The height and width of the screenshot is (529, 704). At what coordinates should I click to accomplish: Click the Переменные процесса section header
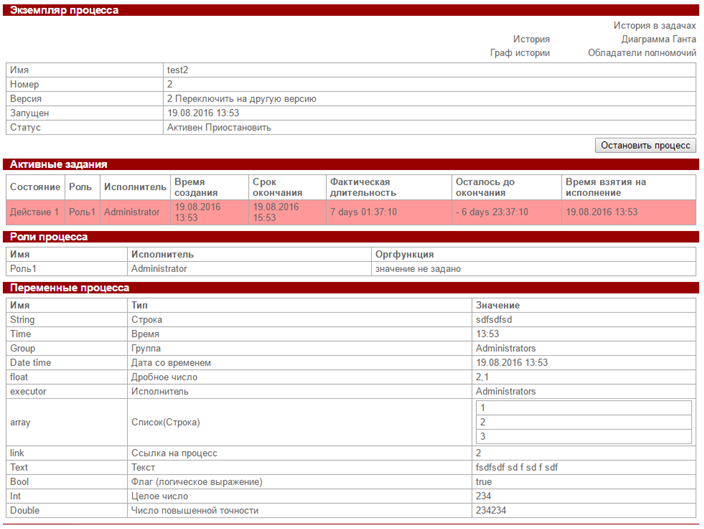coord(351,288)
